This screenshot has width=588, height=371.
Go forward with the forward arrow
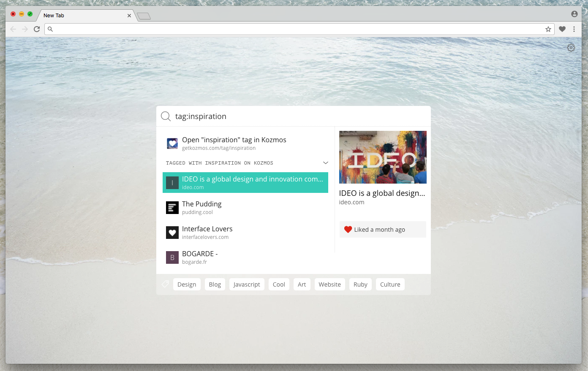(x=25, y=29)
